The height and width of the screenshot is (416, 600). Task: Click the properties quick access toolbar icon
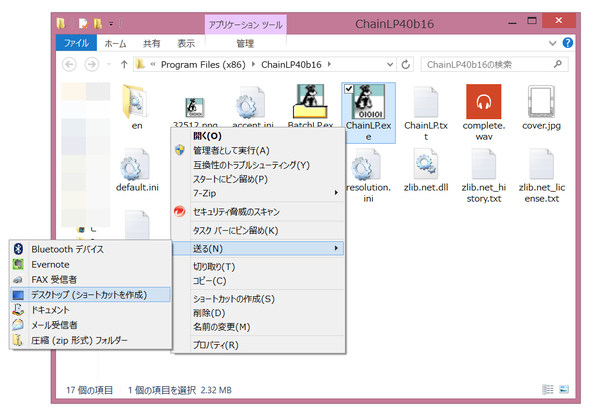(83, 24)
